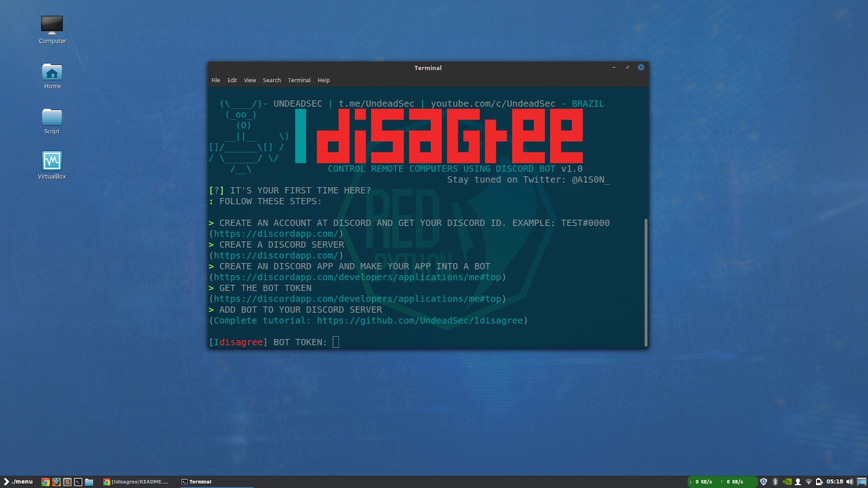Screen dimensions: 868x488
Task: Open the volume speaker tray icon
Action: tap(850, 481)
